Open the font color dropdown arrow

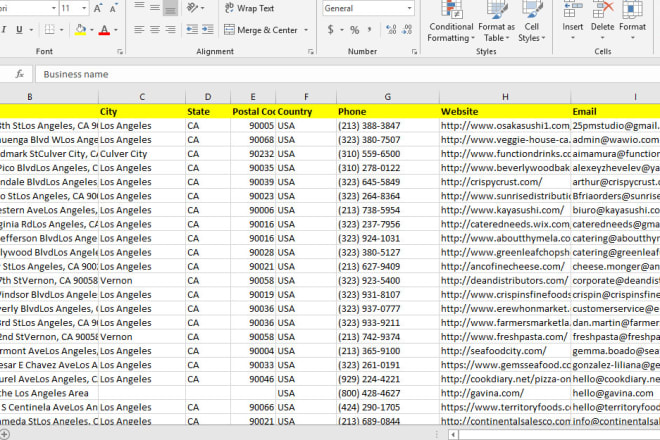(116, 30)
